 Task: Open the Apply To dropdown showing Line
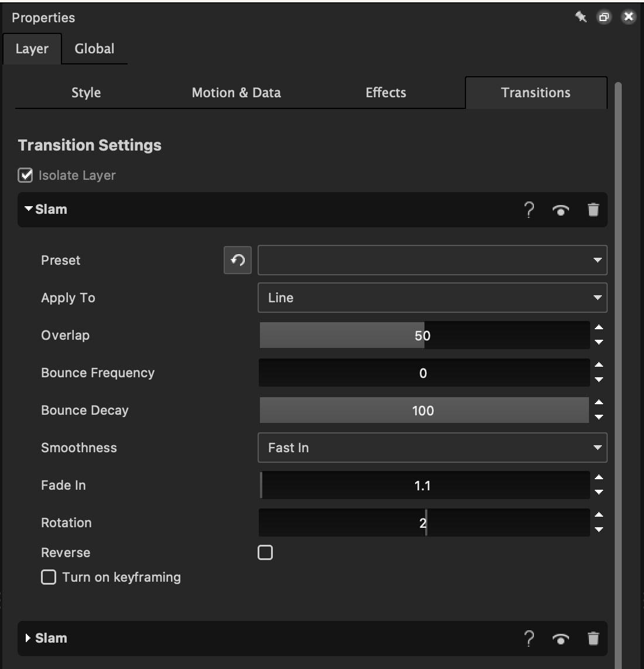[433, 298]
